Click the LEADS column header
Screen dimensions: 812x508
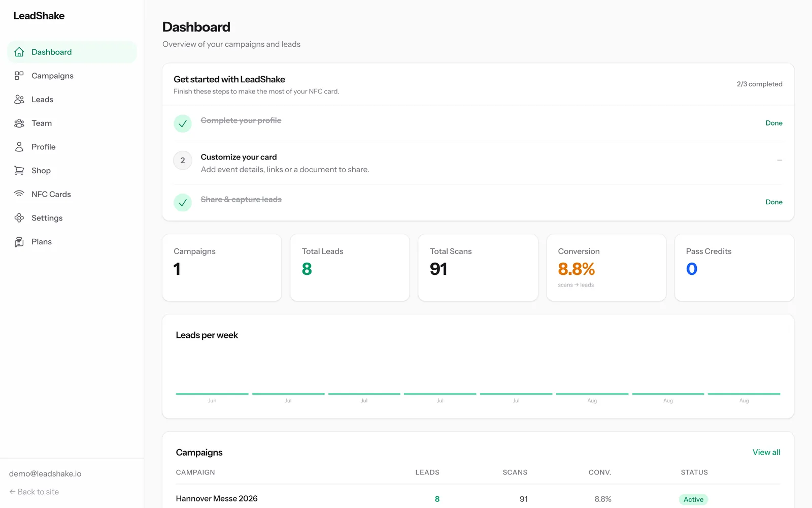click(x=427, y=472)
